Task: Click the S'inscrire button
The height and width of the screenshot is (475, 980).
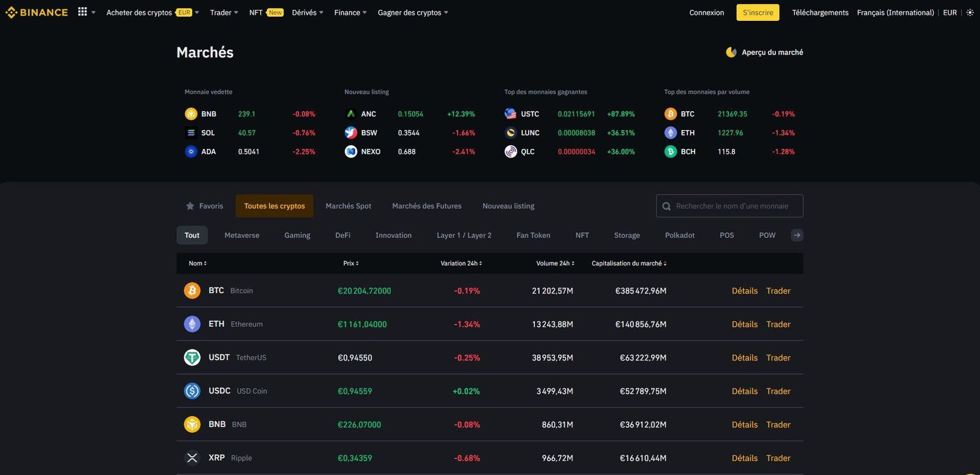Action: coord(758,12)
